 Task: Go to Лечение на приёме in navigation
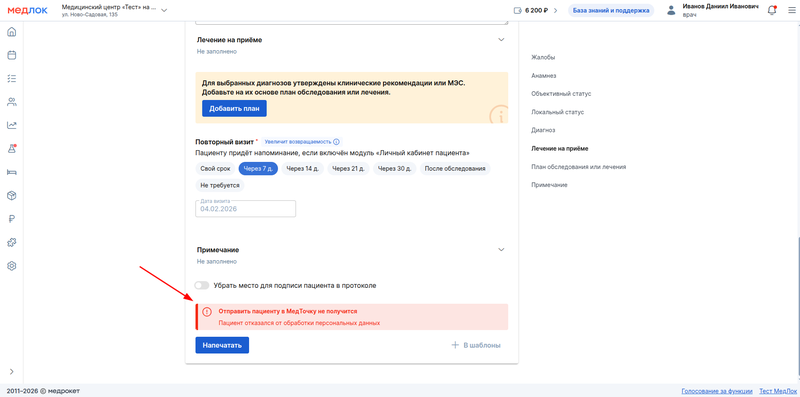[x=560, y=148]
